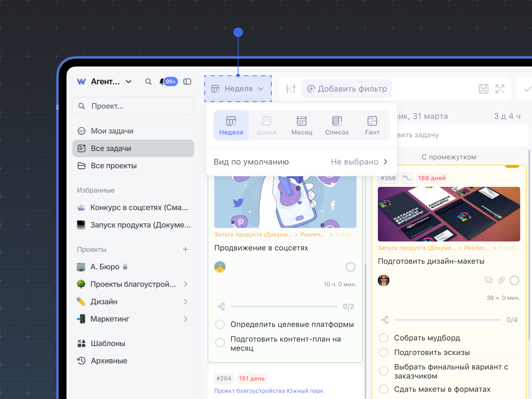
Task: Expand to fullscreen using arrows icon
Action: pyautogui.click(x=500, y=89)
